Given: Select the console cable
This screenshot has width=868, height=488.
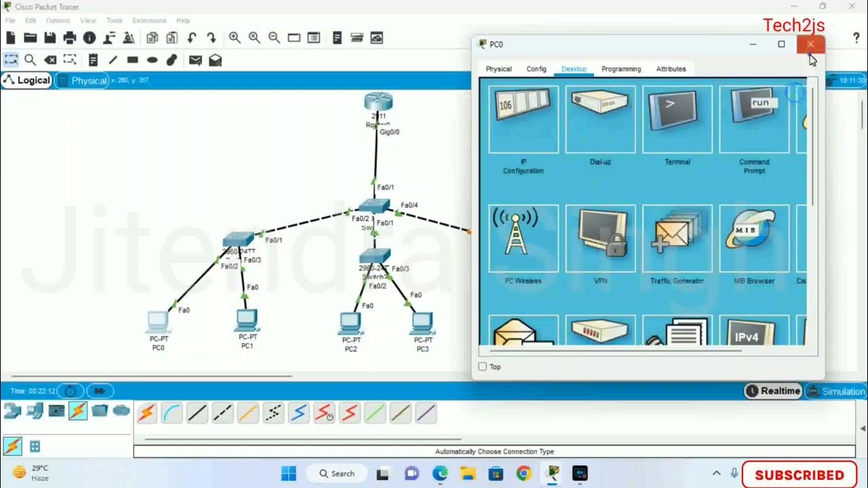Looking at the screenshot, I should 172,413.
